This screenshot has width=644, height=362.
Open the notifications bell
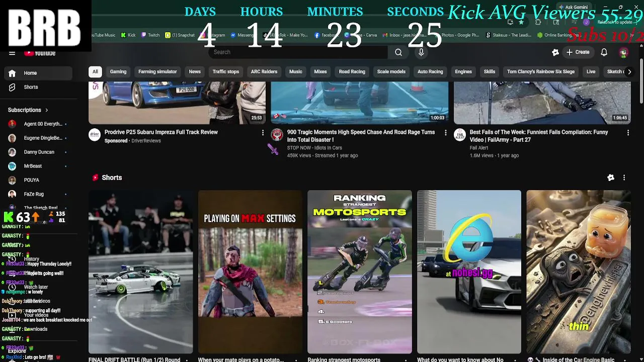pyautogui.click(x=604, y=52)
